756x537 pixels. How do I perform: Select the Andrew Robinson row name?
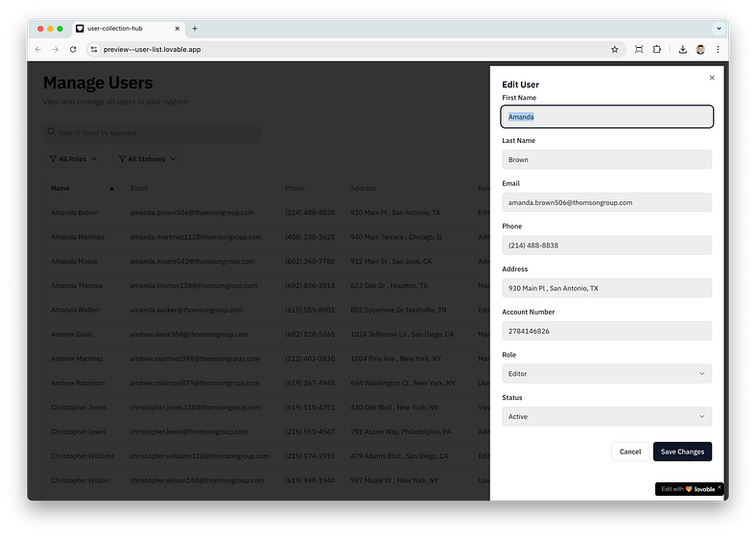pyautogui.click(x=78, y=384)
